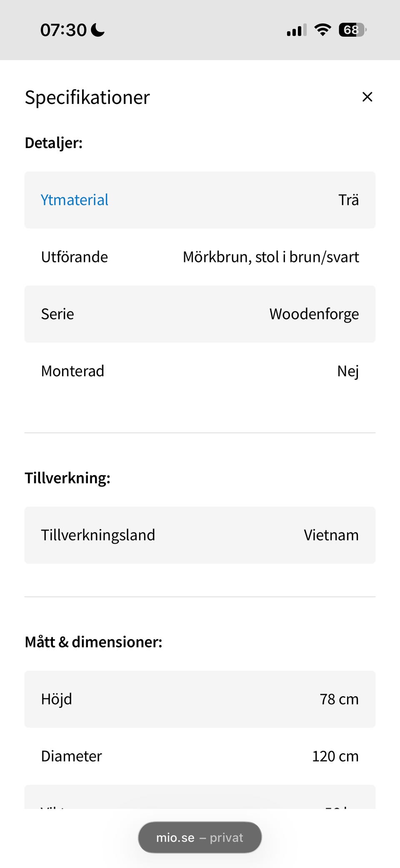Screen dimensions: 400x868
Task: Select the 120 cm diameter value
Action: [335, 756]
